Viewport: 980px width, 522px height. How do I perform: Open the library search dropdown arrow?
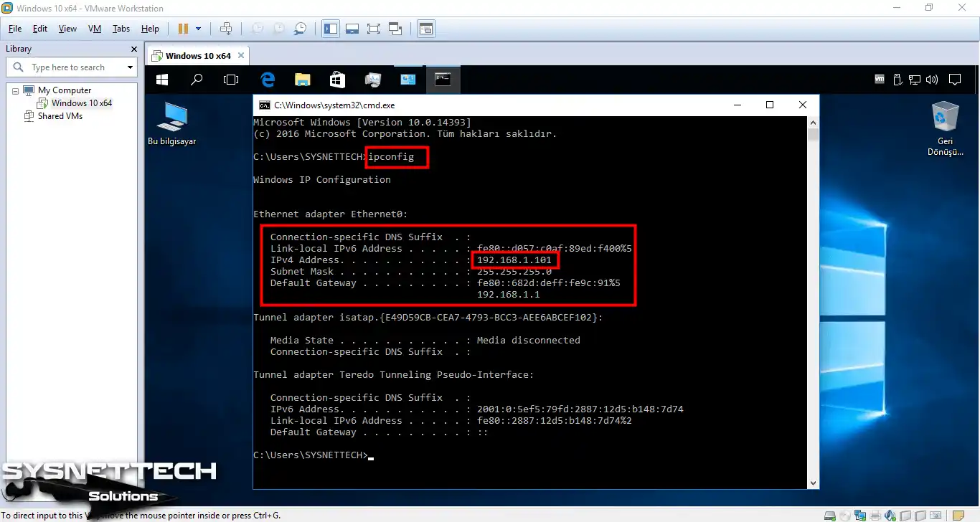130,67
